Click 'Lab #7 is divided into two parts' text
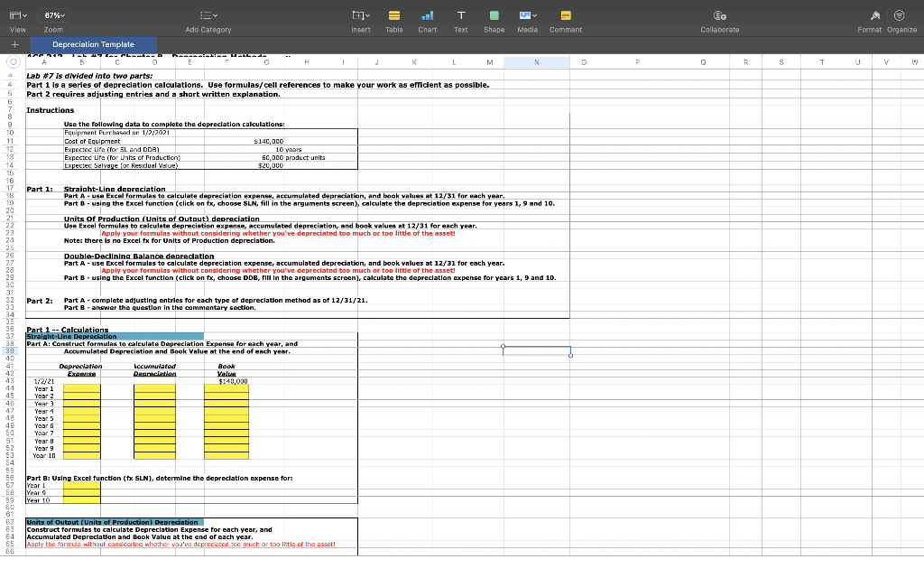 tap(89, 76)
